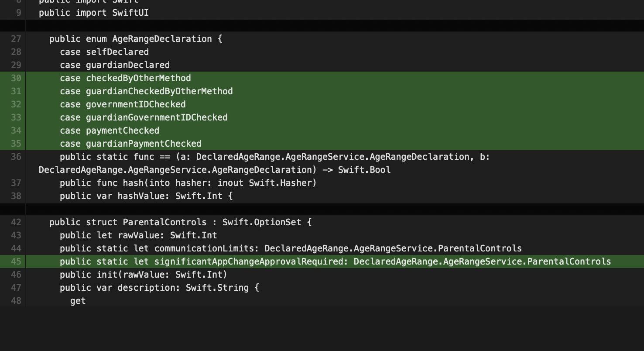Click the ParentalControls struct name on line 42
The image size is (644, 351).
coord(164,222)
